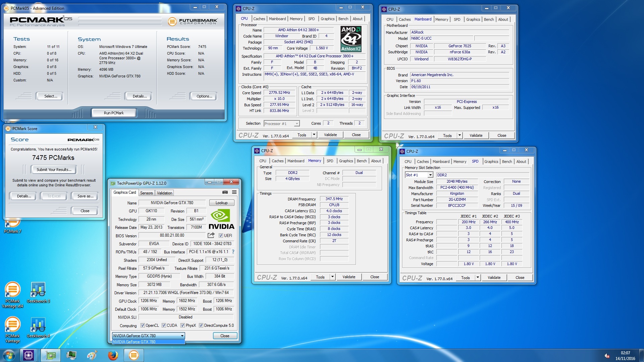Toggle the DirectCompute 5.0 checkbox
This screenshot has height=362, width=644.
pyautogui.click(x=201, y=325)
